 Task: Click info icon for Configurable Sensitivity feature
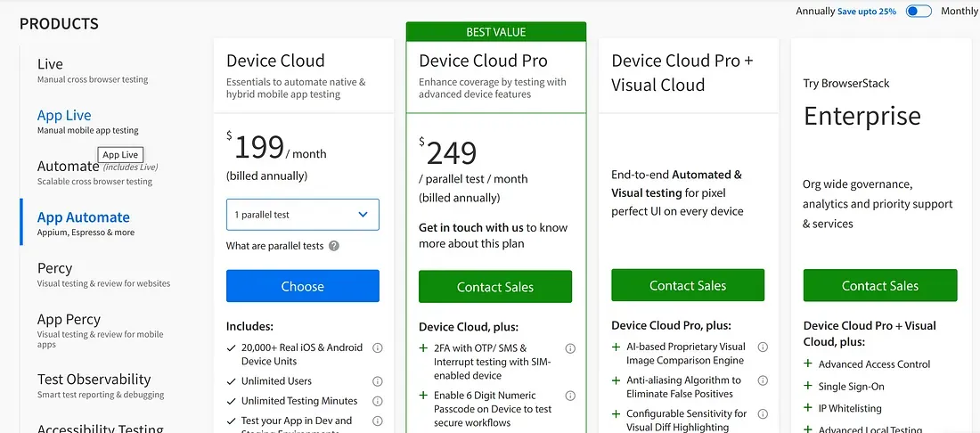pos(763,413)
